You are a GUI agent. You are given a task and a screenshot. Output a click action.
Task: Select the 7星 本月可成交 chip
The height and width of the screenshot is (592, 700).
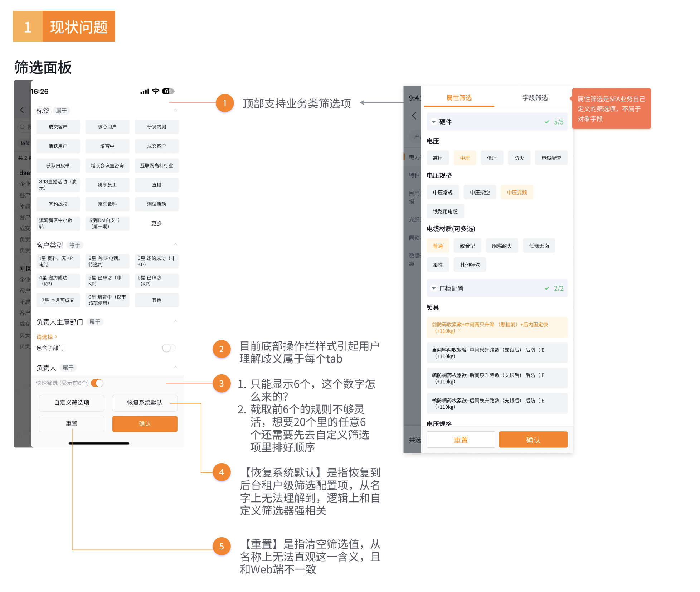(x=58, y=300)
